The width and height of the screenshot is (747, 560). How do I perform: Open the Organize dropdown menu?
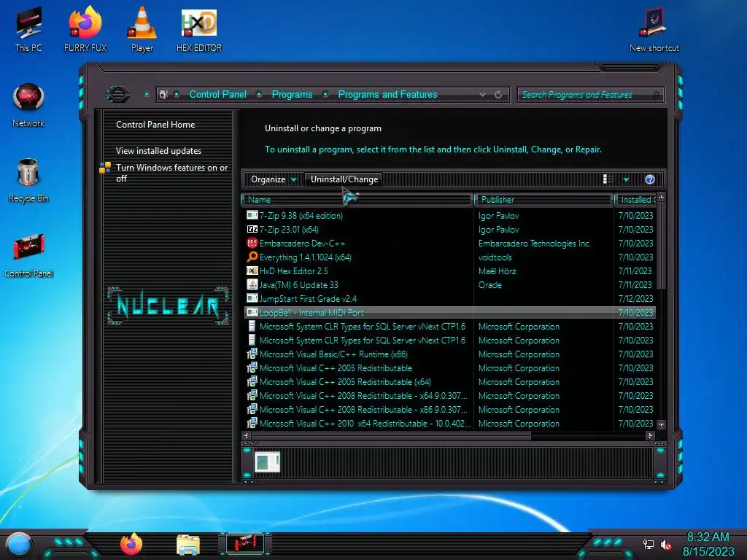click(x=274, y=179)
